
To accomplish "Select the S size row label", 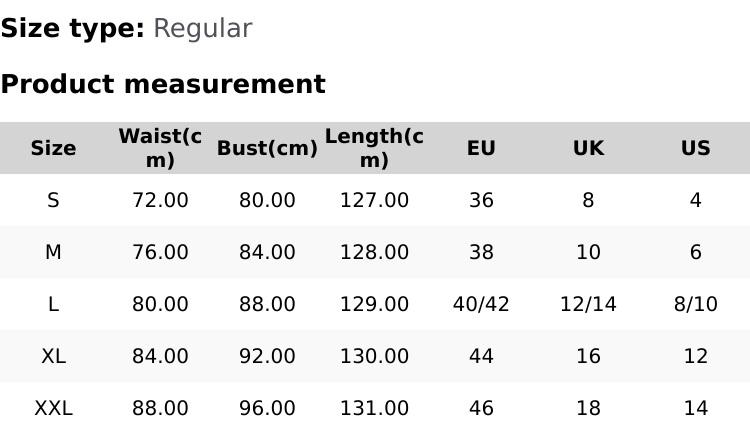I will 53,200.
